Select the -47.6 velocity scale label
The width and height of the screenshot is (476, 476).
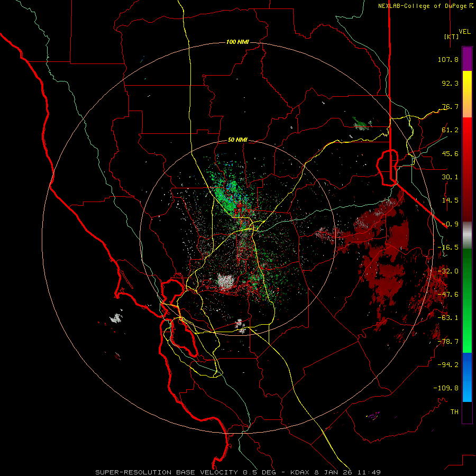(448, 295)
